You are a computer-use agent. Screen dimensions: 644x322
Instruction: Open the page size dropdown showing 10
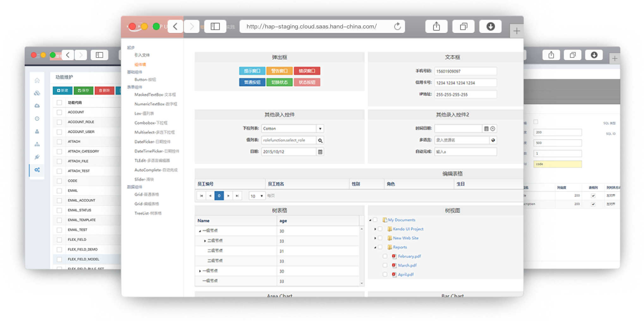(257, 196)
